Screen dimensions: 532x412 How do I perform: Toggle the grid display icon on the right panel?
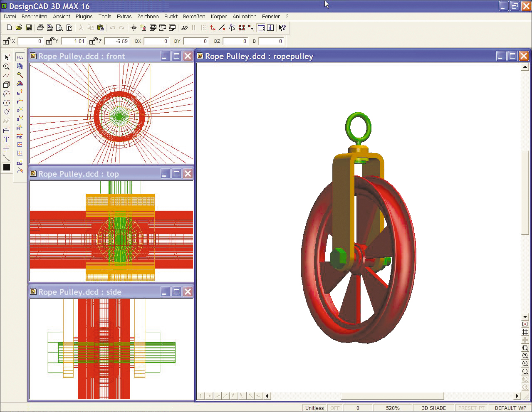click(x=525, y=331)
